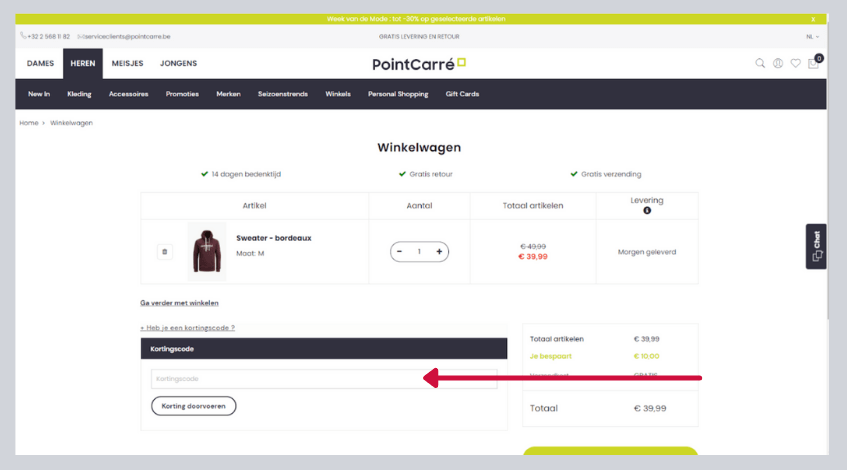This screenshot has height=470, width=847.
Task: Open the wishlist heart icon
Action: tap(796, 63)
